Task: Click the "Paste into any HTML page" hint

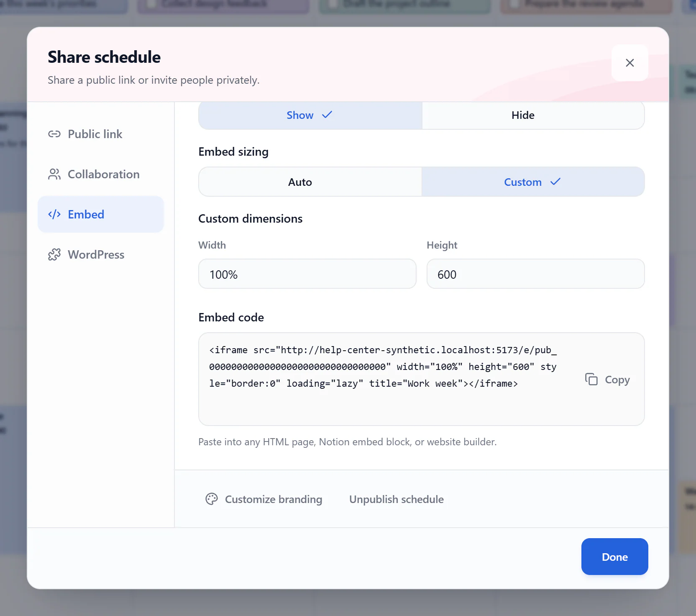Action: (347, 442)
